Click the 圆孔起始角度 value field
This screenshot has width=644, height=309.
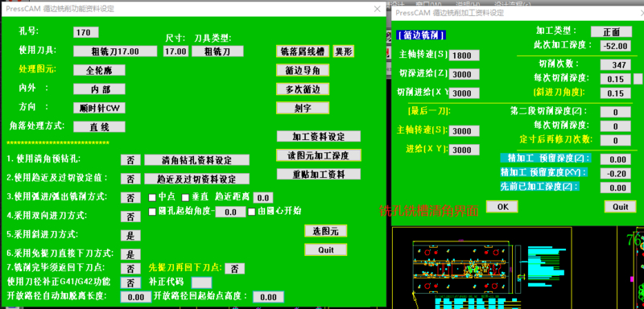pos(231,212)
